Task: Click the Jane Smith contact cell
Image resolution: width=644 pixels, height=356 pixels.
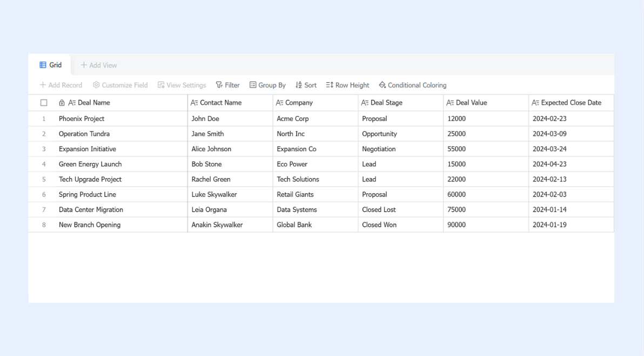Action: pyautogui.click(x=230, y=134)
